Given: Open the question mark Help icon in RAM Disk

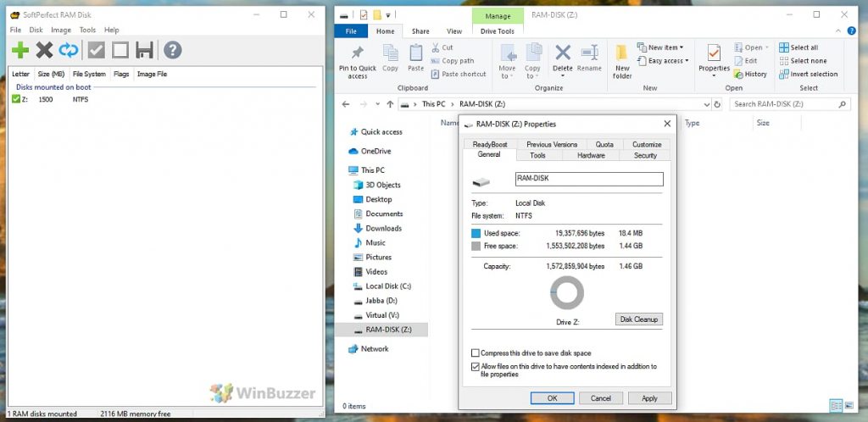Looking at the screenshot, I should [x=173, y=50].
